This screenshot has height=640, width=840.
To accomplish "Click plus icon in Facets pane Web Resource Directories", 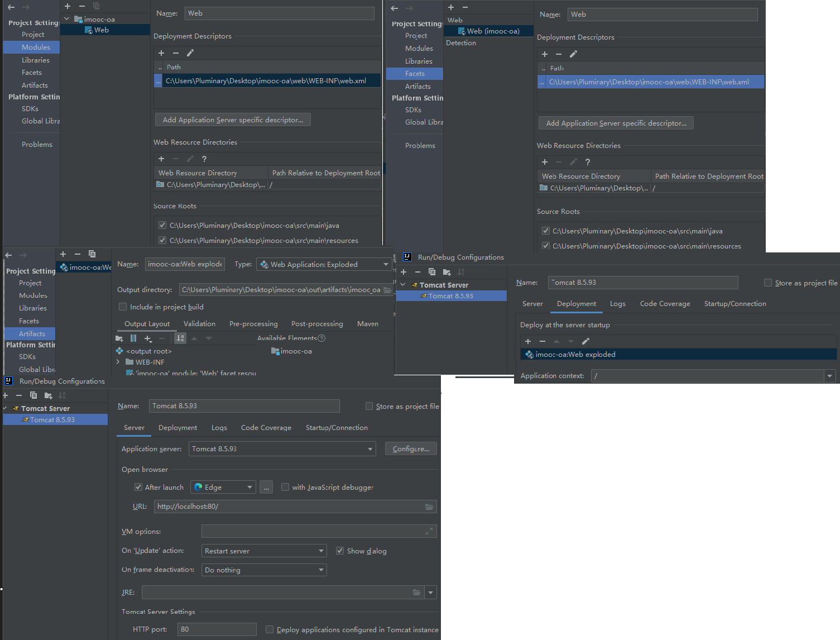I will [545, 162].
